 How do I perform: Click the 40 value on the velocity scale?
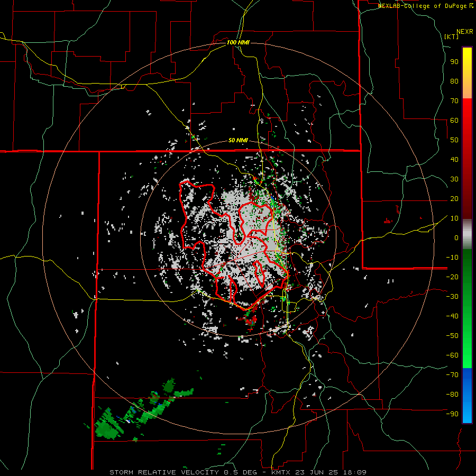click(454, 159)
